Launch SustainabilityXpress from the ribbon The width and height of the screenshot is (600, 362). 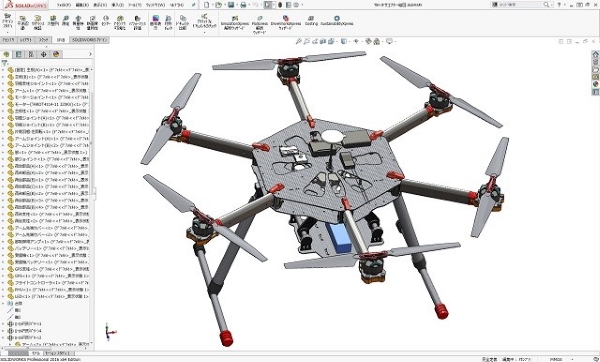337,20
